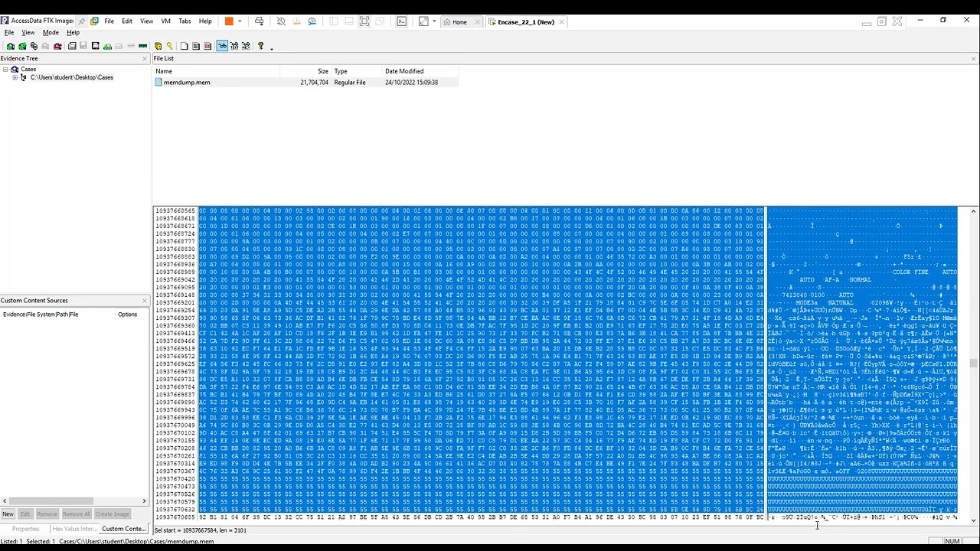Image resolution: width=980 pixels, height=551 pixels.
Task: Open FTK Imager View menu
Action: [x=28, y=33]
